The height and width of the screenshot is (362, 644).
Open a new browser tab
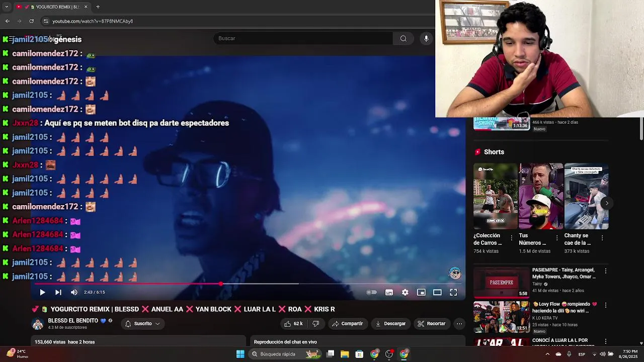tap(98, 7)
